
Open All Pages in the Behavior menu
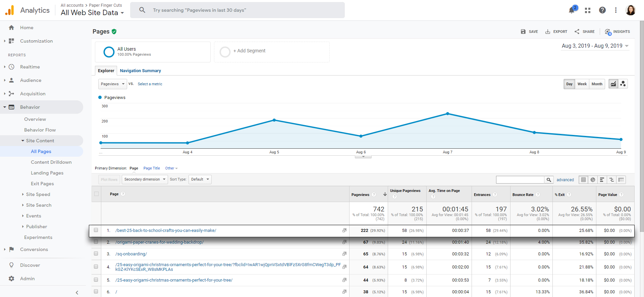[41, 151]
